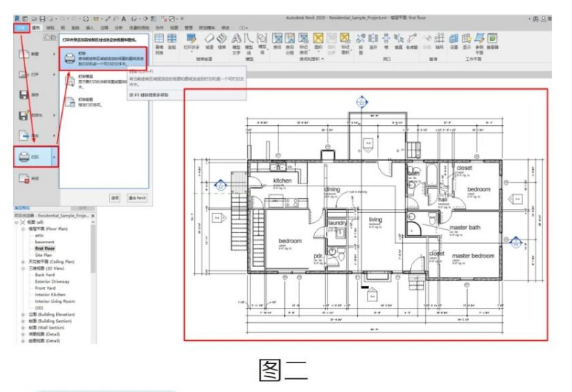
Task: Select the Room tool
Action: [277, 41]
